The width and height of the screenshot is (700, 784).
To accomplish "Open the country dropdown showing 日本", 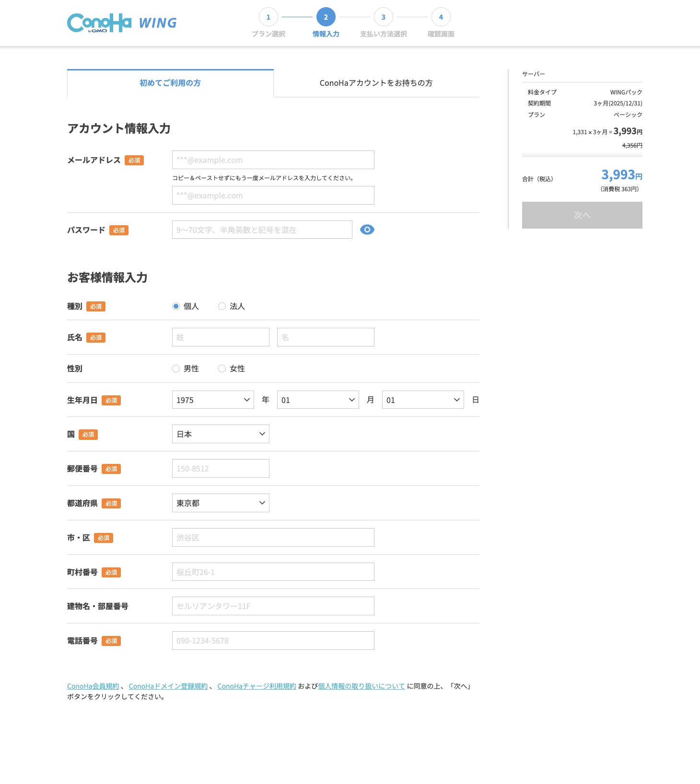I will pyautogui.click(x=221, y=434).
